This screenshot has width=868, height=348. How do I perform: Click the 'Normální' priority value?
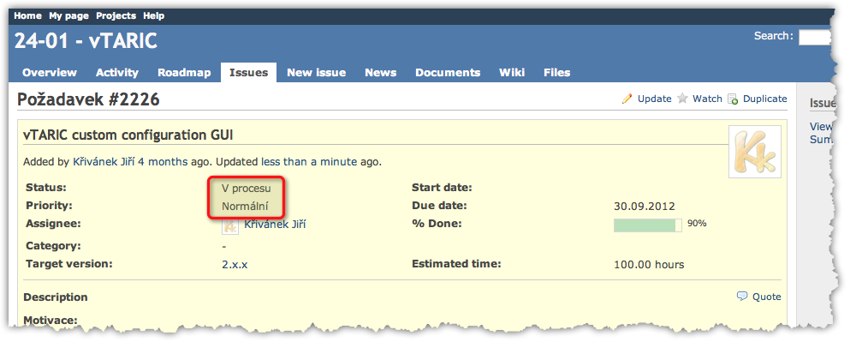[245, 206]
